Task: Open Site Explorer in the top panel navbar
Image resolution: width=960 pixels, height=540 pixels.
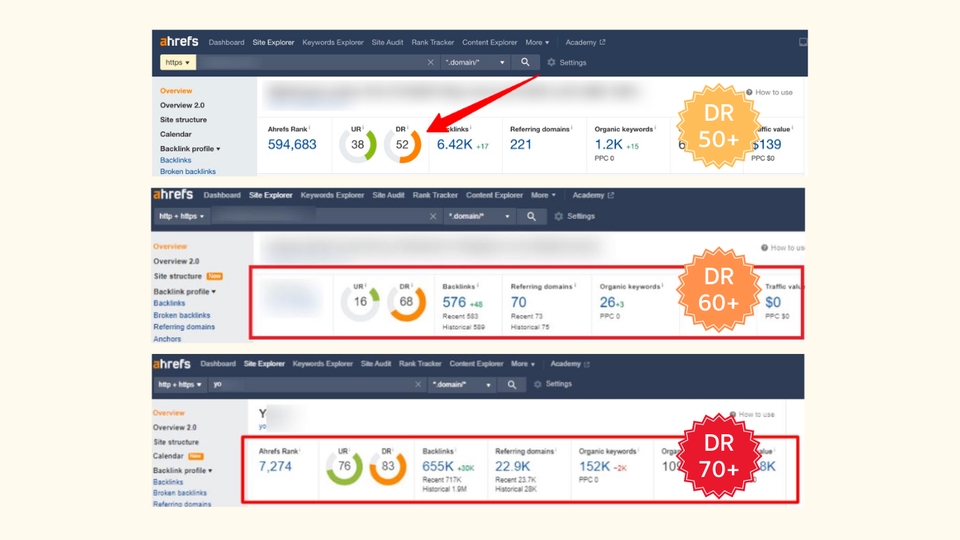Action: [x=273, y=42]
